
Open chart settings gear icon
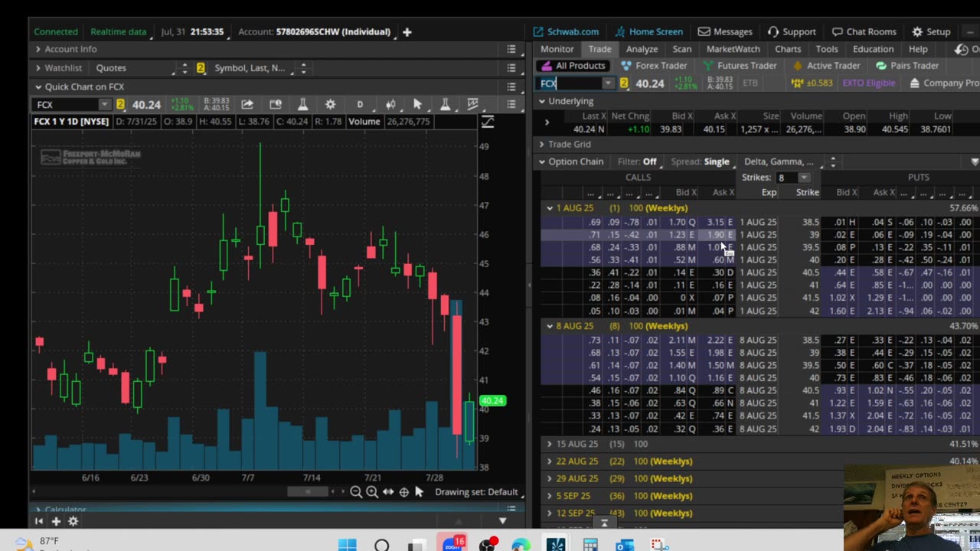330,104
